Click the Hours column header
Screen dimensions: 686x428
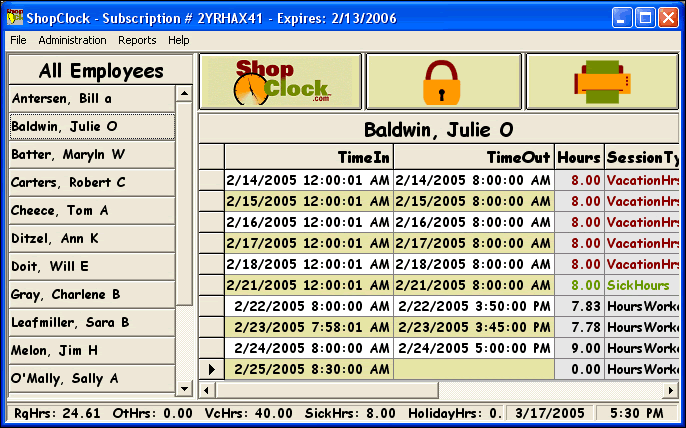579,157
